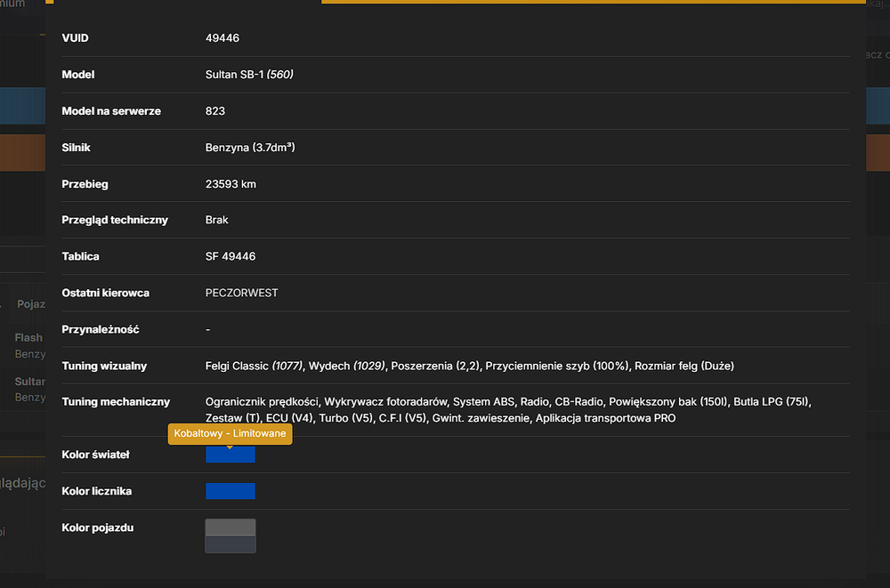Click the Przynależność row label

pos(101,329)
